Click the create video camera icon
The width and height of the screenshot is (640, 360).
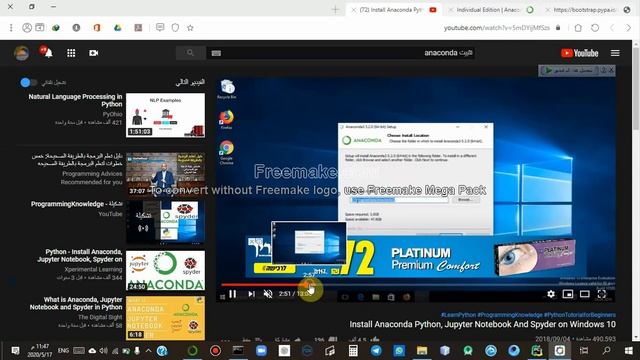pyautogui.click(x=93, y=53)
